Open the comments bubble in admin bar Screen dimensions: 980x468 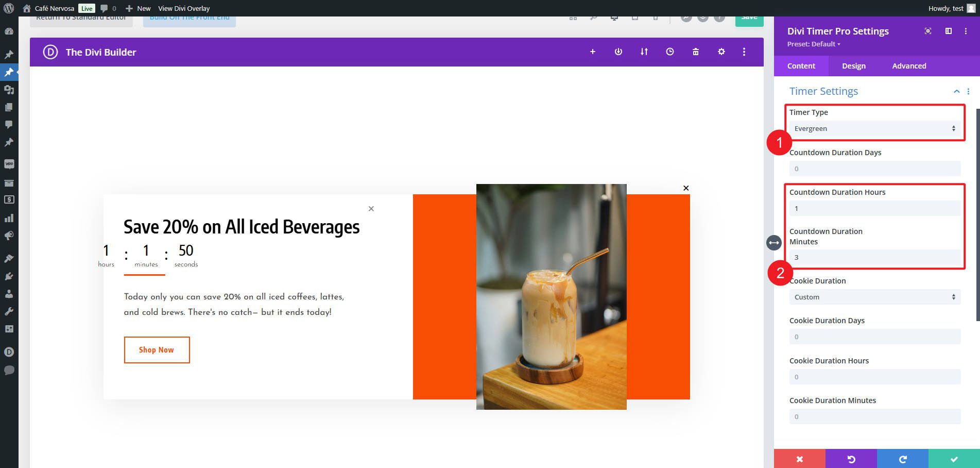(x=108, y=8)
